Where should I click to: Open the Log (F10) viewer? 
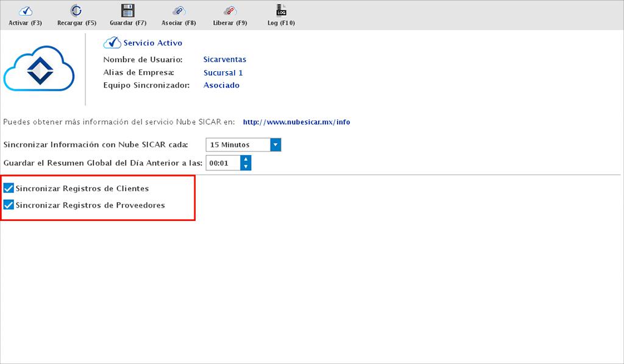pos(281,11)
